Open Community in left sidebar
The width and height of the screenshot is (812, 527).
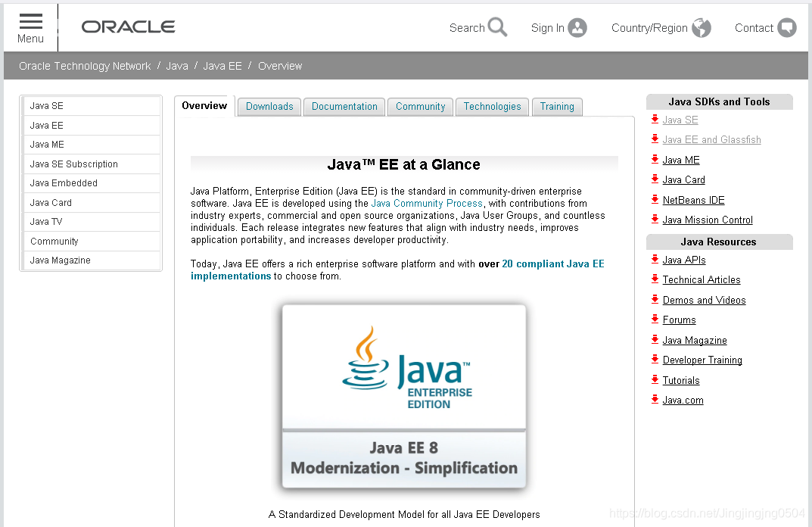pyautogui.click(x=92, y=242)
